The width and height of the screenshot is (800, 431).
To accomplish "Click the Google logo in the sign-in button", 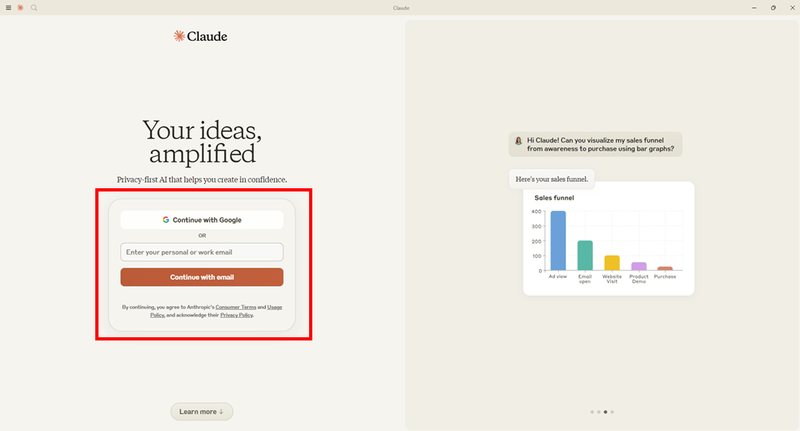I will pyautogui.click(x=166, y=220).
